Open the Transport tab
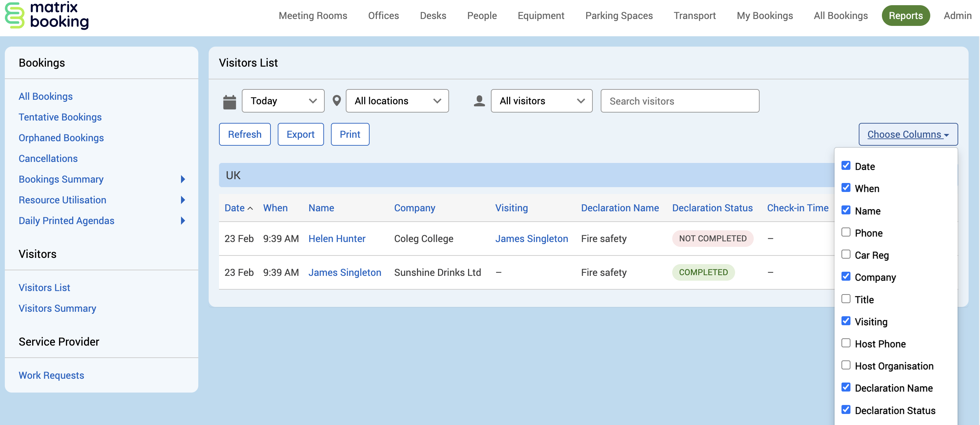Viewport: 980px width, 425px height. tap(694, 16)
